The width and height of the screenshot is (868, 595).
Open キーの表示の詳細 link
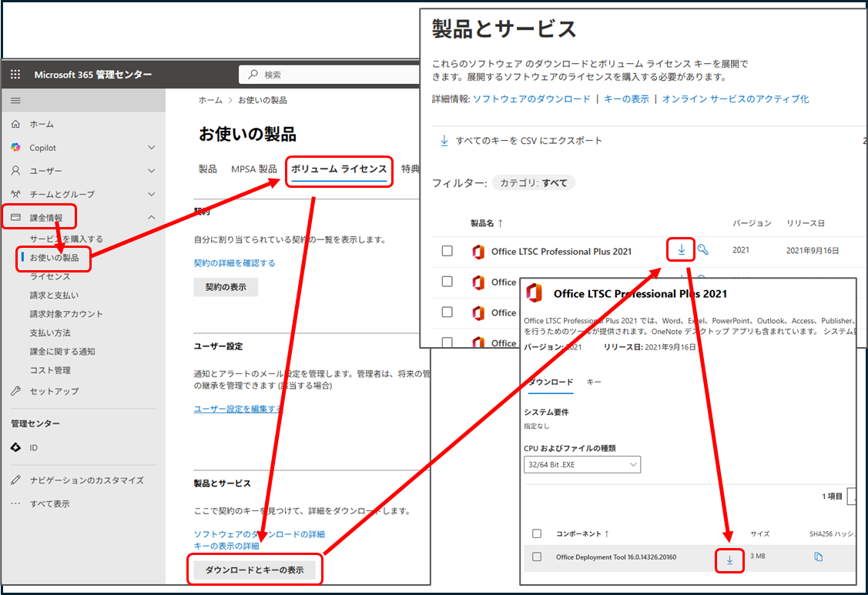click(226, 546)
